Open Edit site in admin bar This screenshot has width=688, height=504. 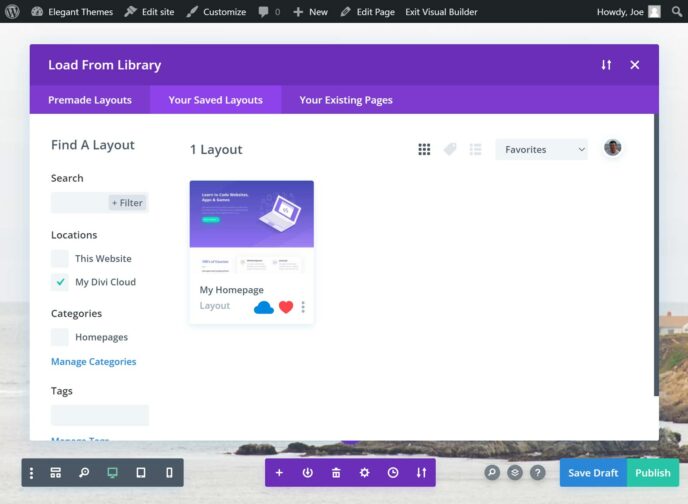point(149,12)
